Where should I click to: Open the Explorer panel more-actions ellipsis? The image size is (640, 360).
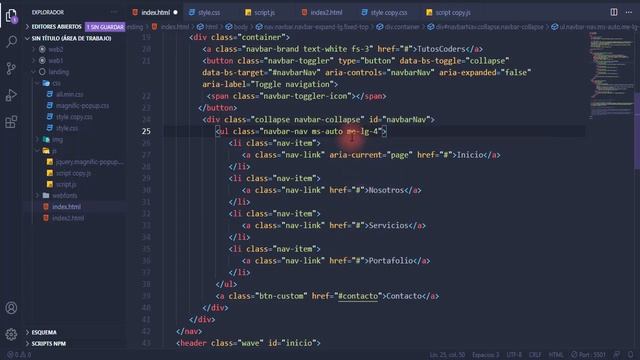114,12
